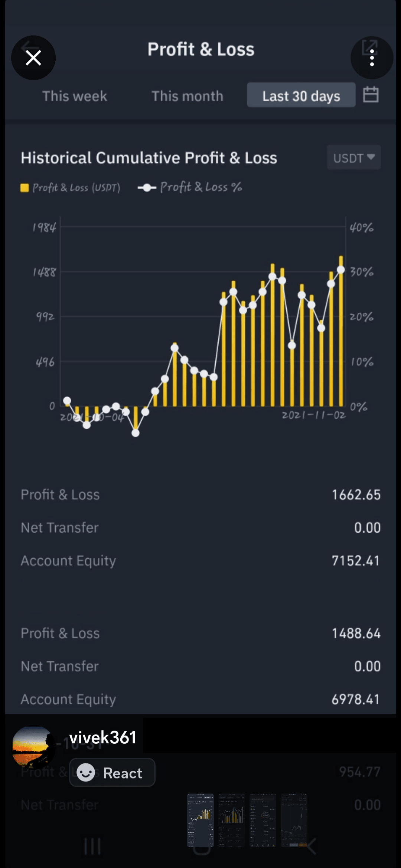Tap the lowest data point on the chart
This screenshot has width=401, height=868.
(x=136, y=433)
